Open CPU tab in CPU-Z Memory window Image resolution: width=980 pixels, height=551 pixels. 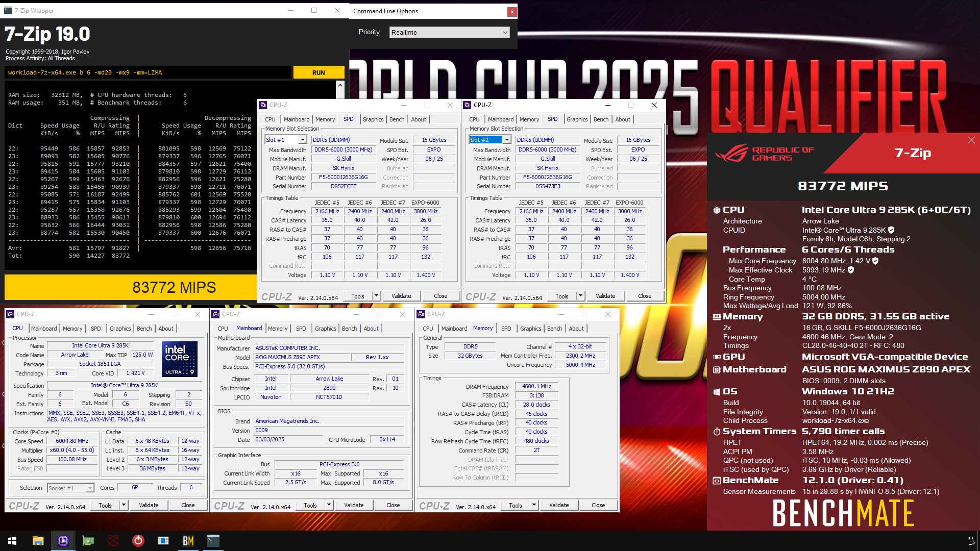click(428, 329)
